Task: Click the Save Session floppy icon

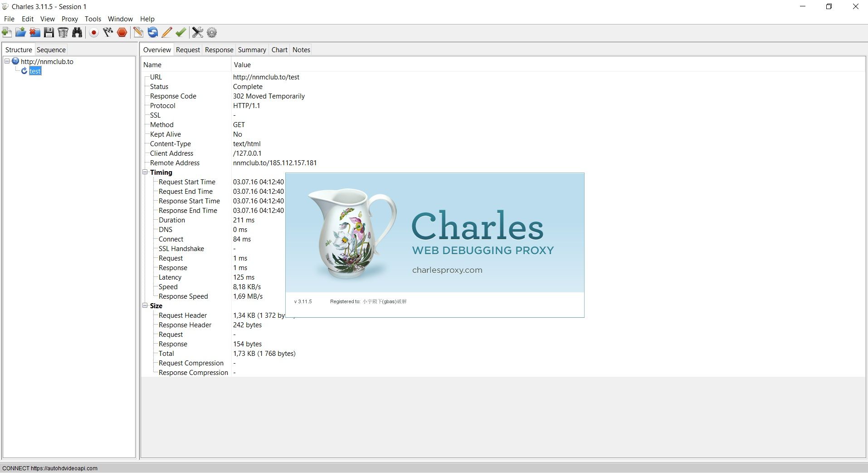Action: tap(49, 32)
